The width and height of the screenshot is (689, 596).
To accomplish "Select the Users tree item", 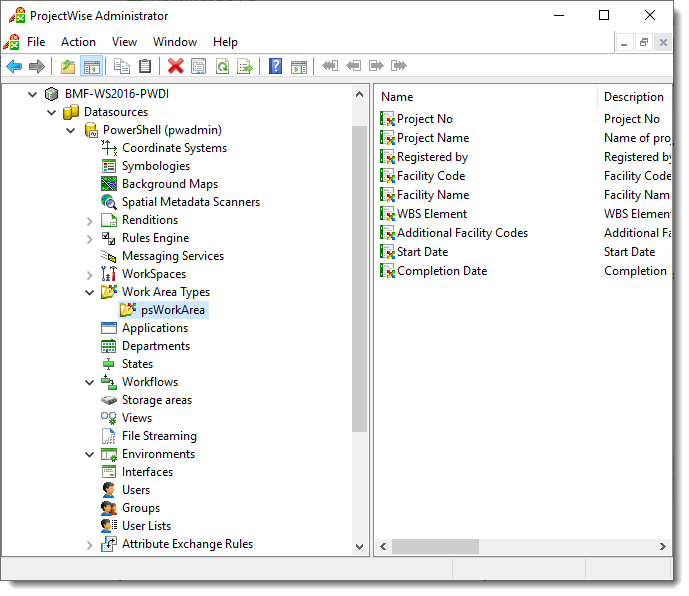I will pyautogui.click(x=136, y=490).
